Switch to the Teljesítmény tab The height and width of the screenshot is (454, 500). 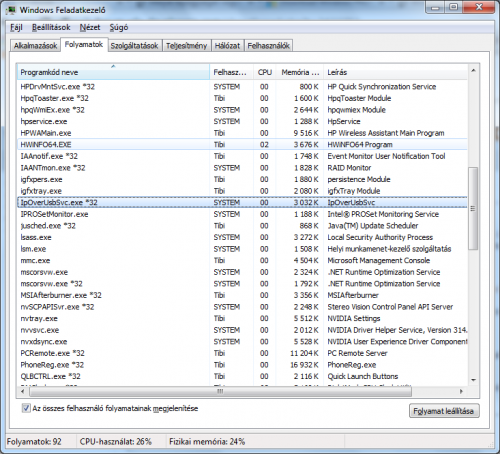tap(186, 46)
